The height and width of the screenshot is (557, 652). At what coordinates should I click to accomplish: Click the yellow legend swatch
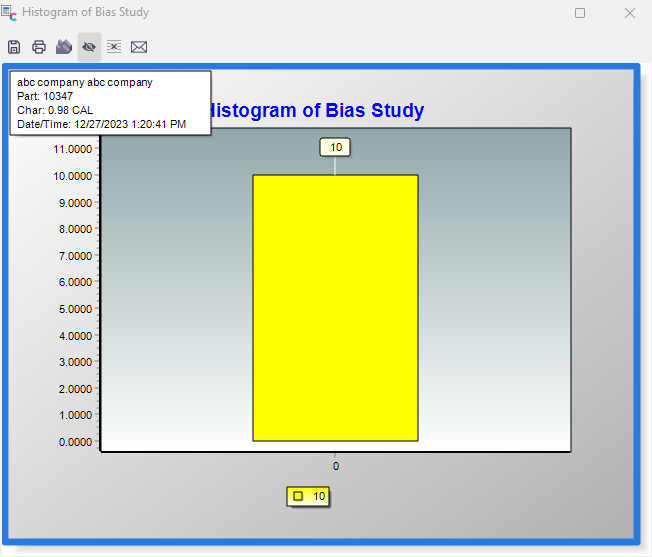[x=298, y=496]
